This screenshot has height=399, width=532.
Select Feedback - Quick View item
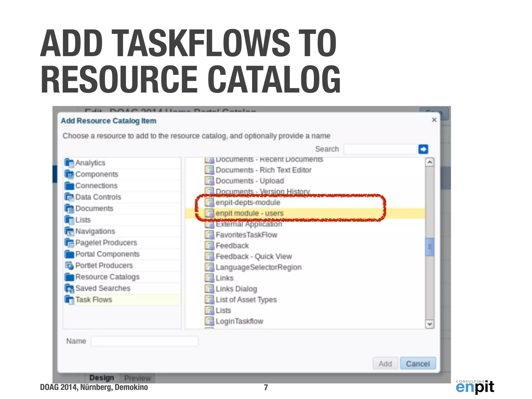pos(254,256)
